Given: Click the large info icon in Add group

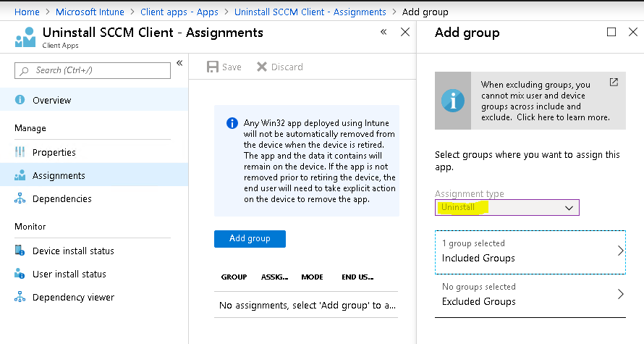Looking at the screenshot, I should click(453, 101).
